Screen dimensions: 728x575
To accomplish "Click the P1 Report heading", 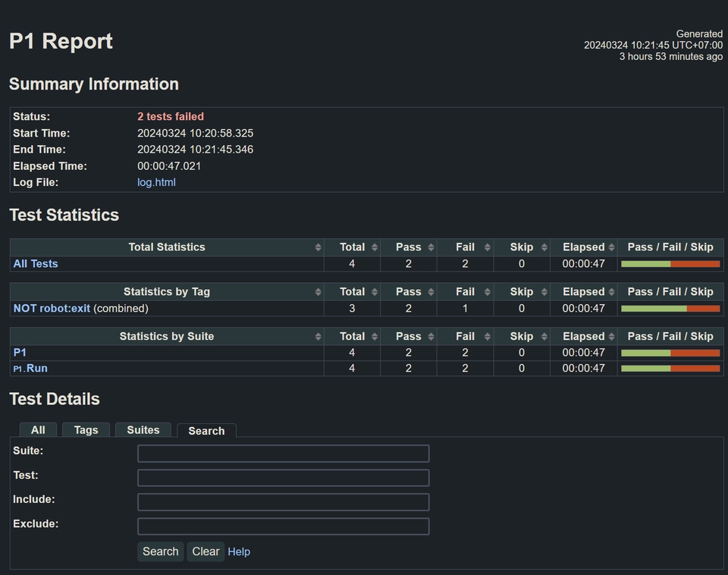I will point(61,41).
